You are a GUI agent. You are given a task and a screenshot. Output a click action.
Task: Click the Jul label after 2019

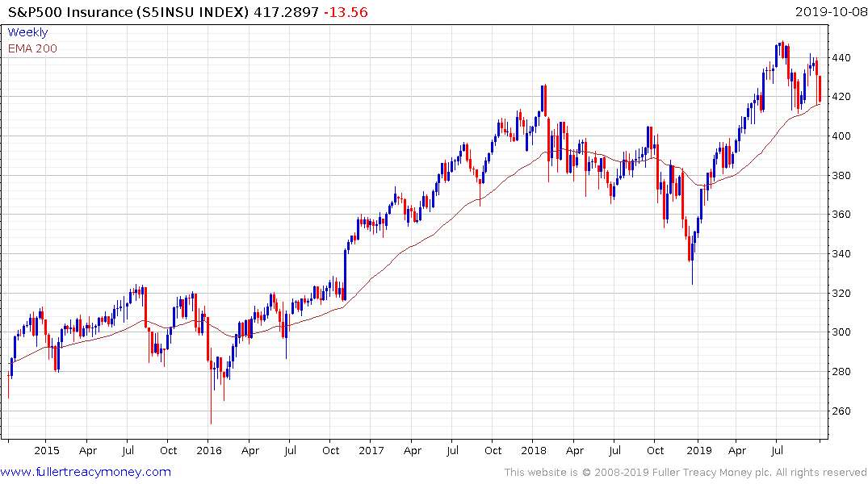(x=778, y=450)
